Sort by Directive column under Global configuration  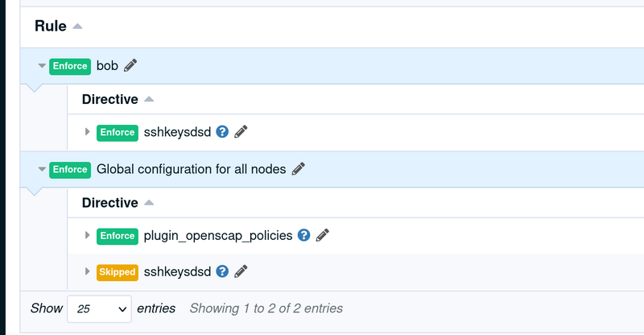[110, 203]
